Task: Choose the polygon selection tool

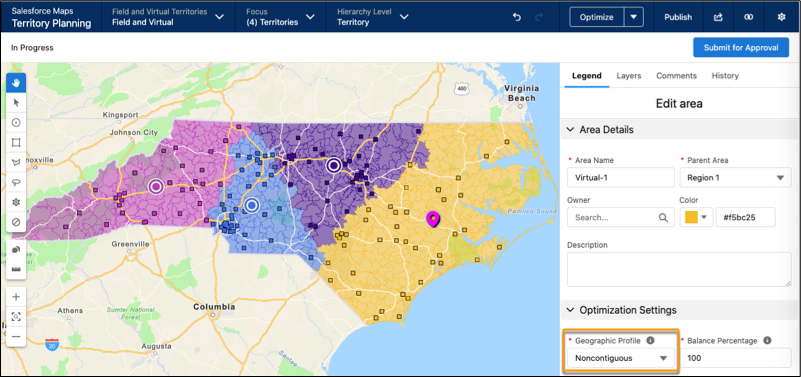Action: (16, 162)
